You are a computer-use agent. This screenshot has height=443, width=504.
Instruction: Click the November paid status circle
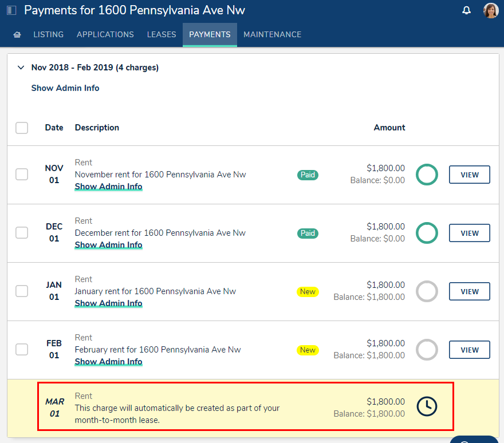click(427, 175)
